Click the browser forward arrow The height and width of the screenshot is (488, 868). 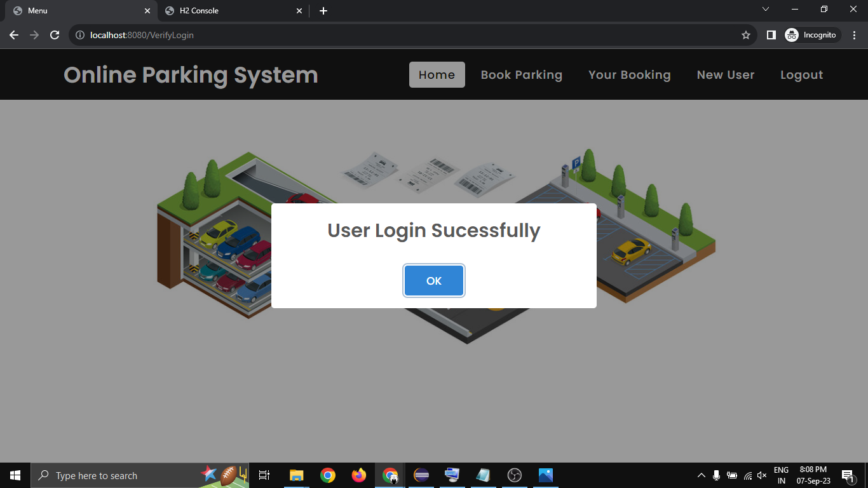pyautogui.click(x=34, y=35)
